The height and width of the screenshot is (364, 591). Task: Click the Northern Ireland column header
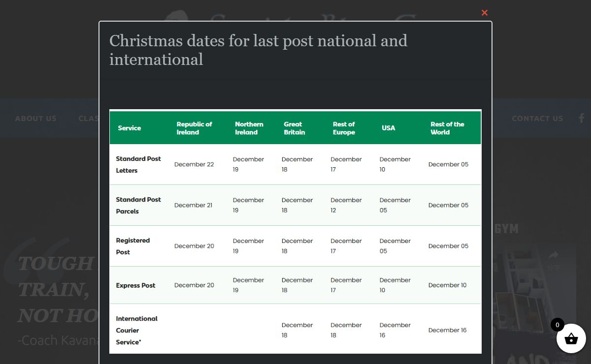[x=249, y=128]
